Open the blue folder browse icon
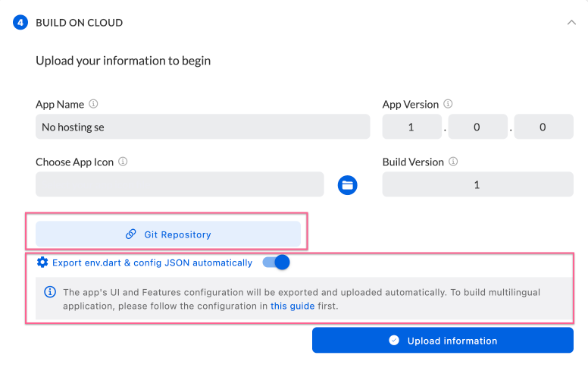Screen dimensions: 588x371 click(x=347, y=184)
